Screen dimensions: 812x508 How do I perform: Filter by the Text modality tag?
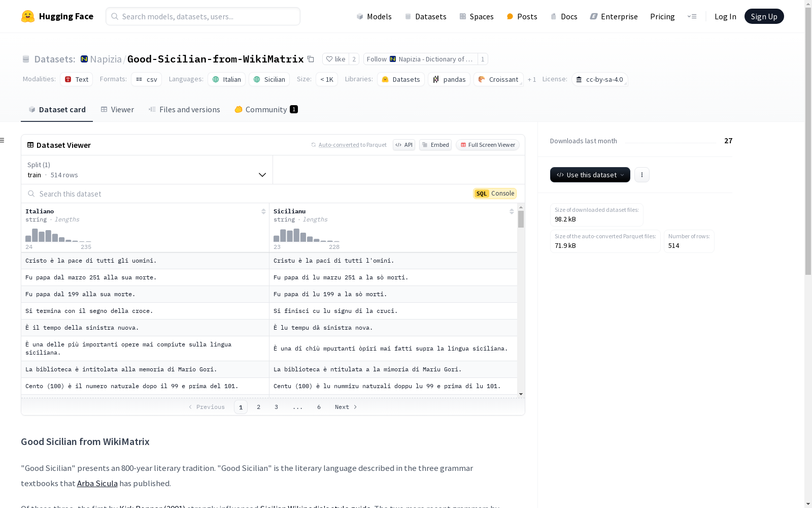tap(76, 79)
